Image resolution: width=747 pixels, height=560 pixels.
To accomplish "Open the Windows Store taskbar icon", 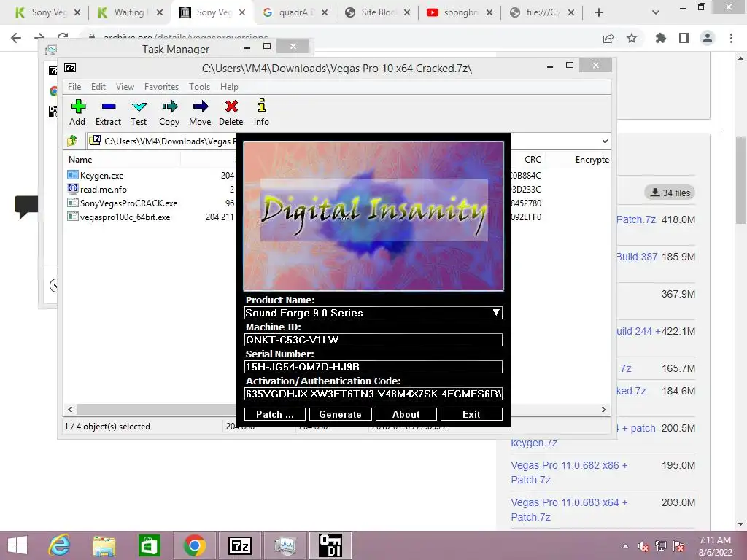I will tap(149, 545).
